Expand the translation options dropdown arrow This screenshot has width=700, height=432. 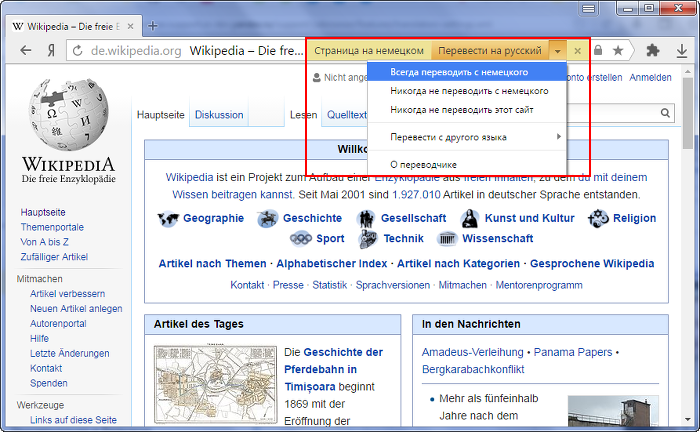click(x=558, y=51)
